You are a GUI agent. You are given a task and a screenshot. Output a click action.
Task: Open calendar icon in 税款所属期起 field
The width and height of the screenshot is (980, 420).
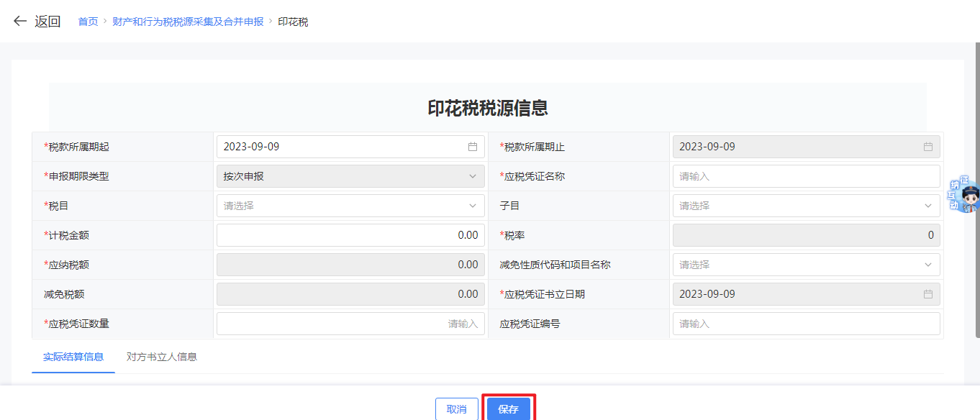pyautogui.click(x=473, y=147)
